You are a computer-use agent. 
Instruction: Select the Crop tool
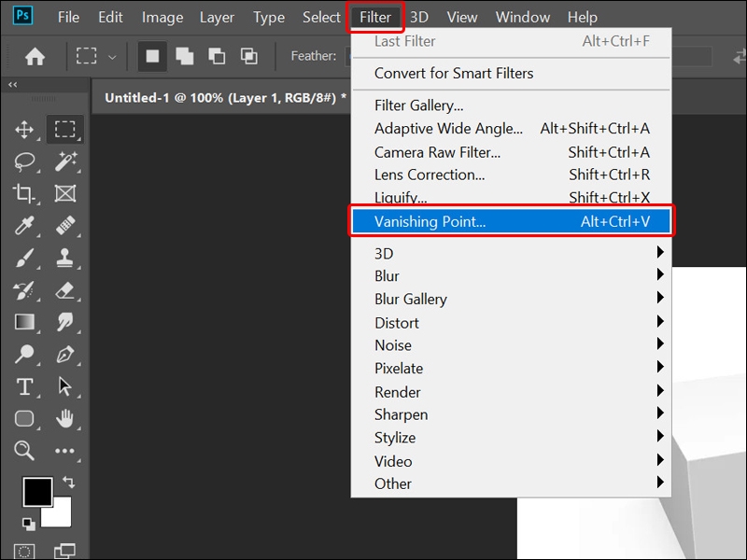[25, 193]
